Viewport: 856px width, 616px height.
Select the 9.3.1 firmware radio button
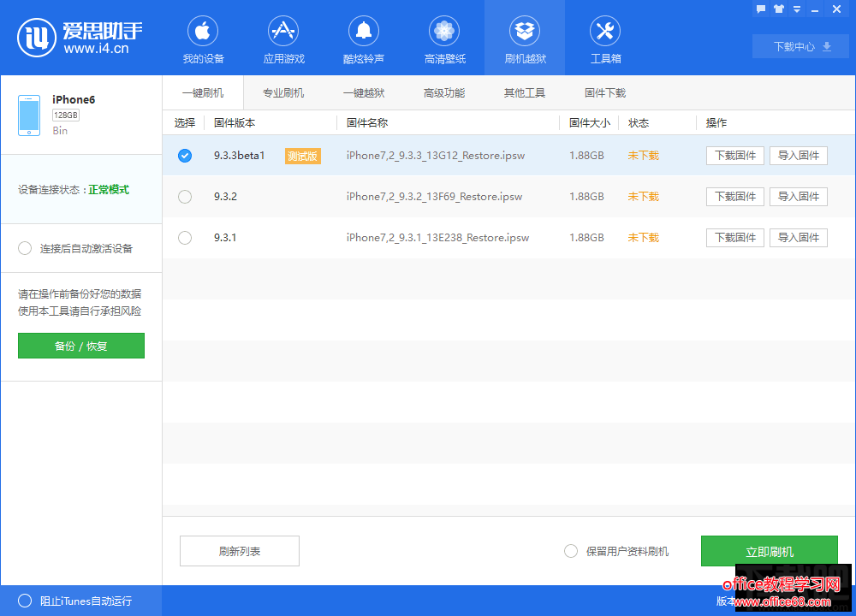185,238
